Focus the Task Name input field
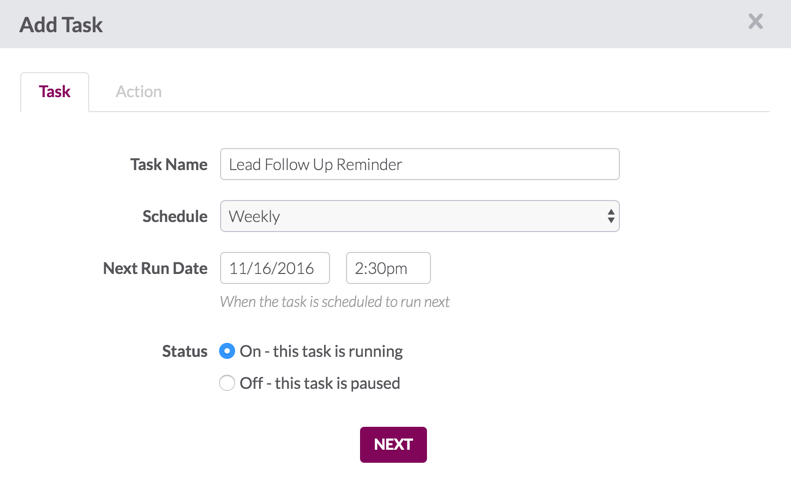The width and height of the screenshot is (791, 484). (x=420, y=164)
